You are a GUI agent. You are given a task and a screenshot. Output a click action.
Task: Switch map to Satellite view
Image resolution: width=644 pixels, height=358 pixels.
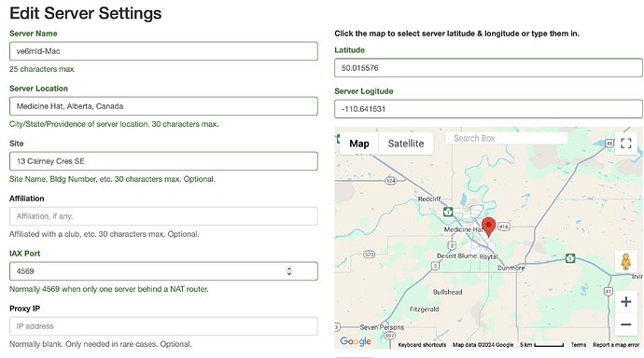406,144
